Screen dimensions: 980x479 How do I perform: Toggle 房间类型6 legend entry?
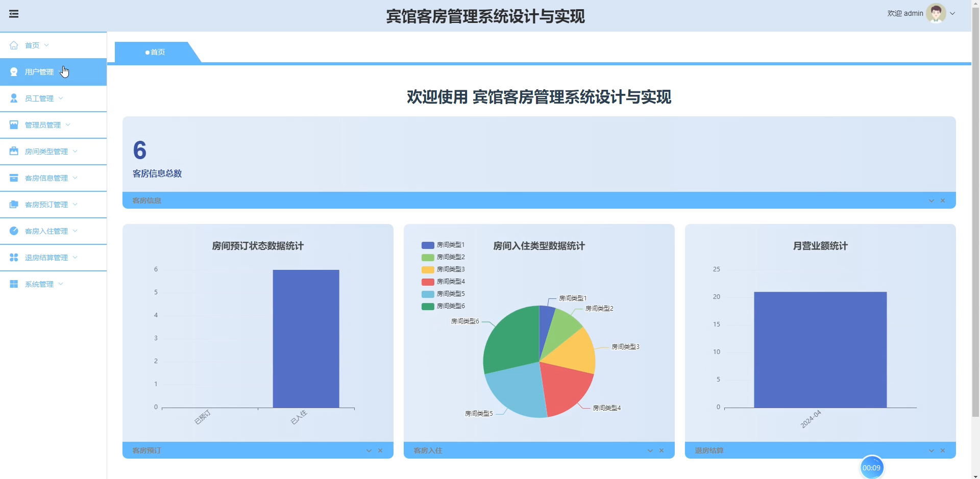point(443,306)
